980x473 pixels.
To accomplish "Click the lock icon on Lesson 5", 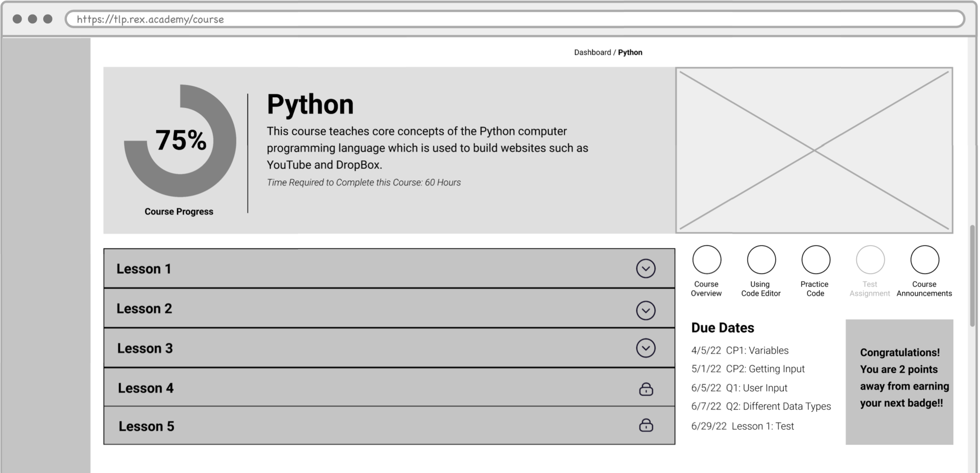I will (x=646, y=425).
